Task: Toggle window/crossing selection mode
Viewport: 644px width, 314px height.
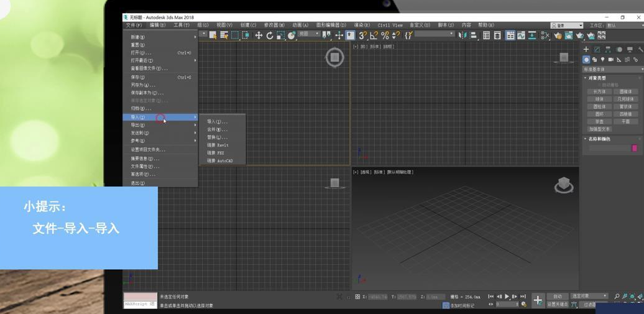Action: [x=245, y=35]
